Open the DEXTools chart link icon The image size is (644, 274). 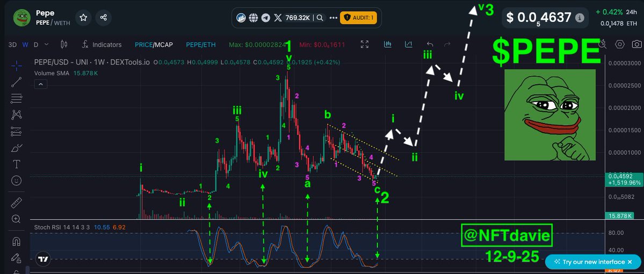[x=241, y=18]
